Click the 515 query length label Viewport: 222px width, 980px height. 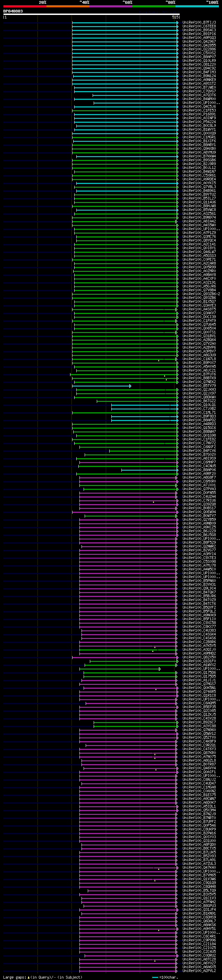pyautogui.click(x=175, y=17)
